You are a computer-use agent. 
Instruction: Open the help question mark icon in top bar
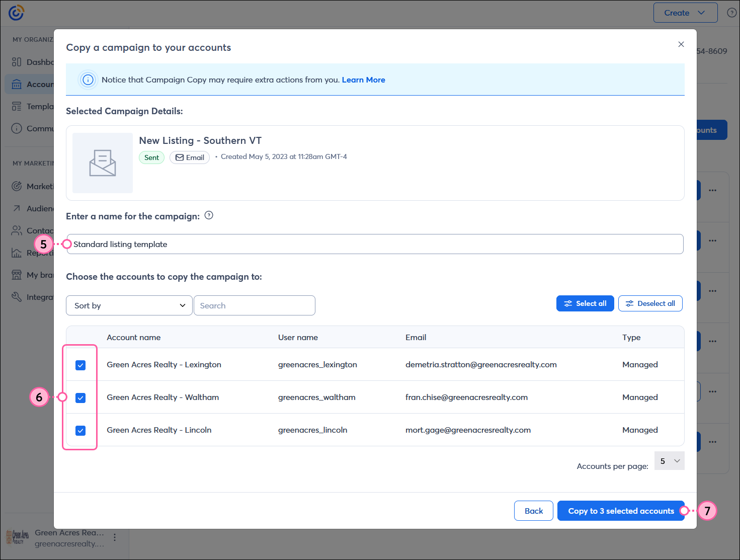pyautogui.click(x=732, y=13)
